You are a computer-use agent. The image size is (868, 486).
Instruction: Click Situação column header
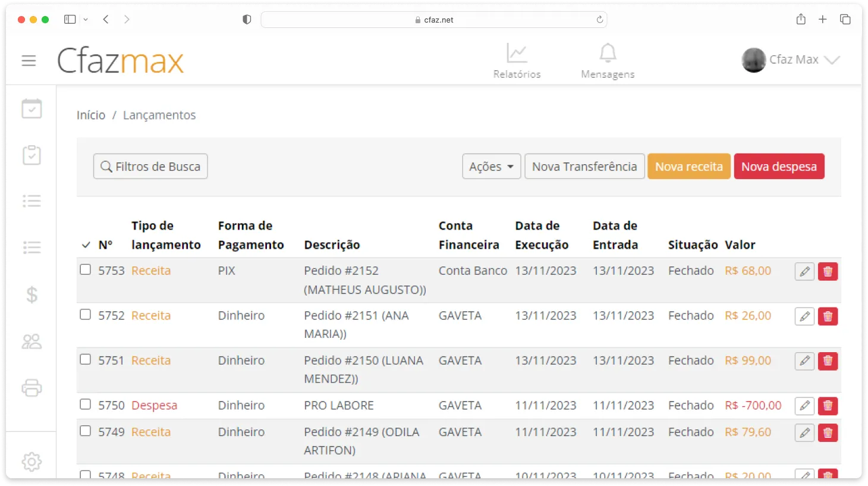(x=693, y=244)
